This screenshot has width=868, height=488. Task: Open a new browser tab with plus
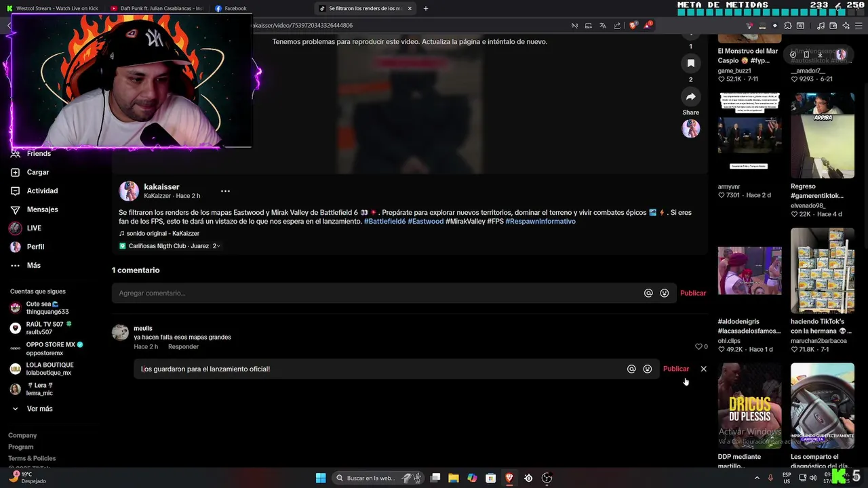point(426,9)
